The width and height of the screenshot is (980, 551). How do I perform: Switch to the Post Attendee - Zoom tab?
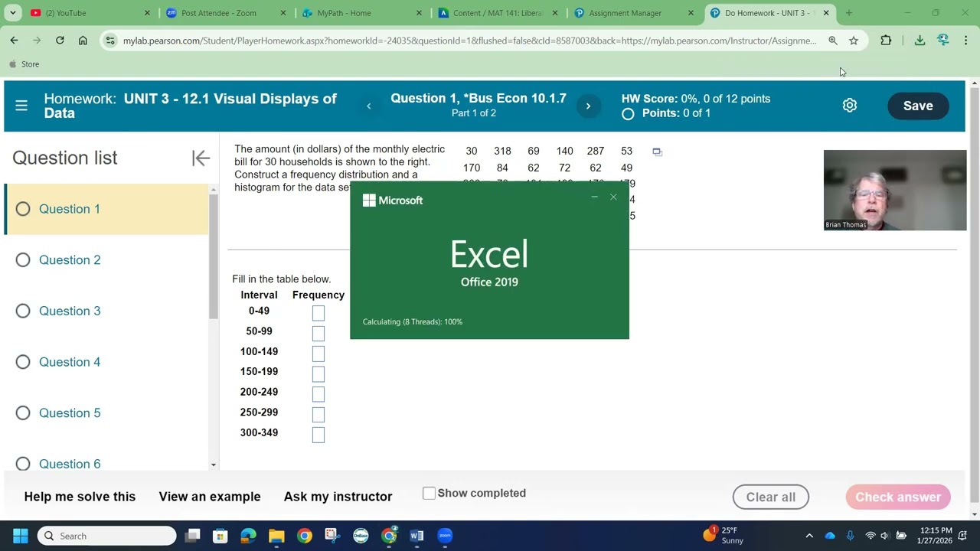226,13
